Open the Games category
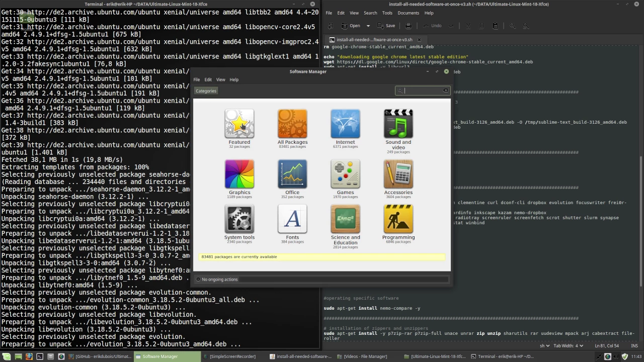Viewport: 644px width, 362px height. [345, 178]
